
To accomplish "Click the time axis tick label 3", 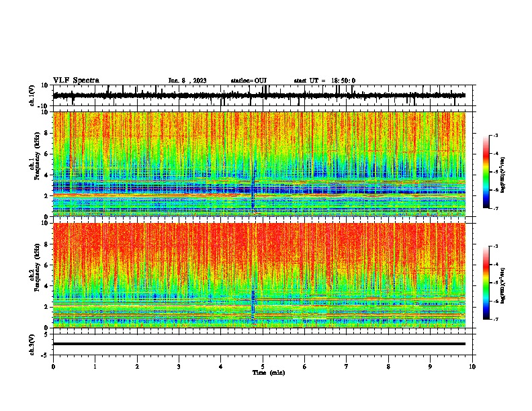I will pos(179,367).
